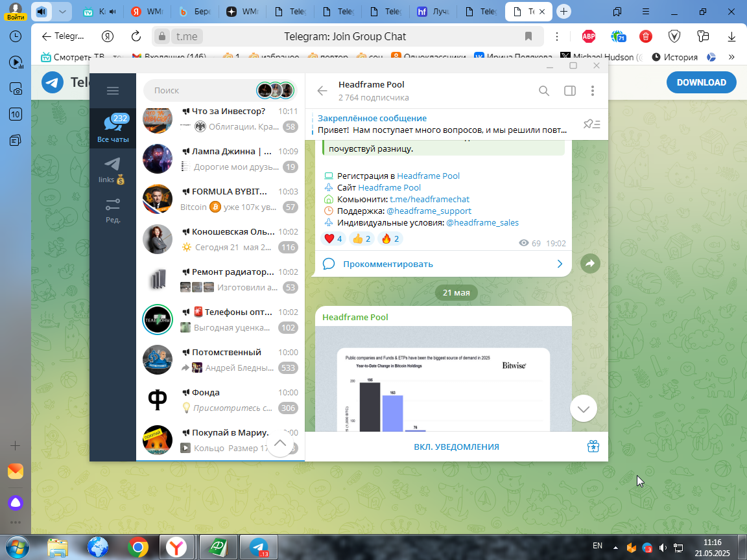Search inside Headframe Pool chat
The height and width of the screenshot is (560, 747).
tap(544, 91)
